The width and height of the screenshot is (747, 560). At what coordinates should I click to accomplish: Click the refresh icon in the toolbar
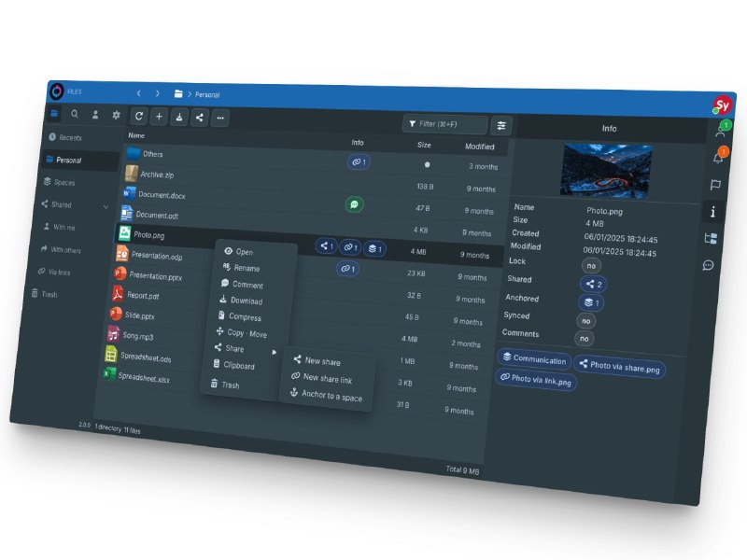click(139, 116)
